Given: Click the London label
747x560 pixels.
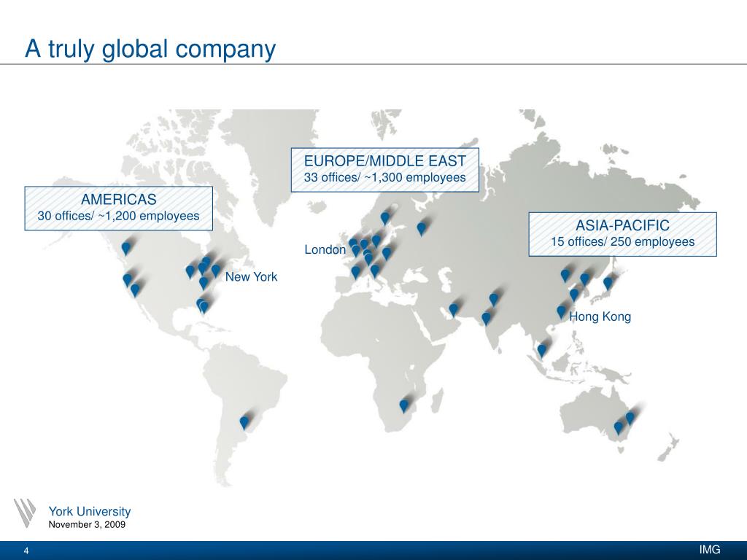Looking at the screenshot, I should click(x=325, y=249).
